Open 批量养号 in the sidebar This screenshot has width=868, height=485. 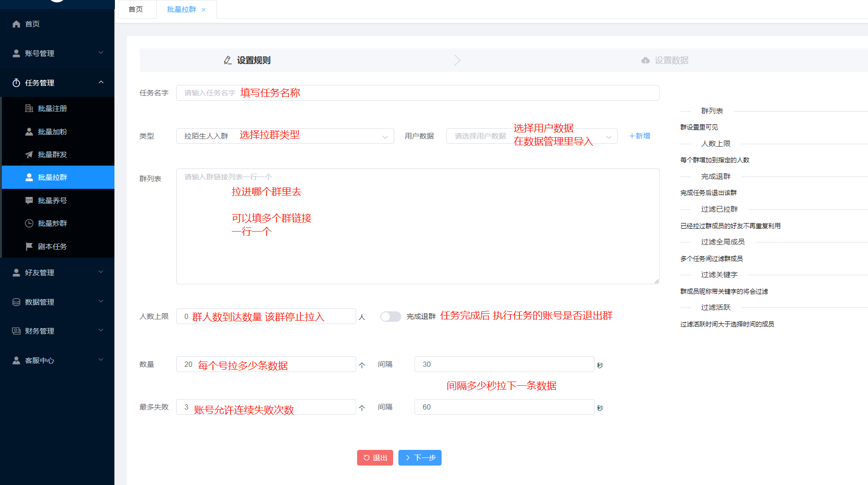tap(52, 201)
